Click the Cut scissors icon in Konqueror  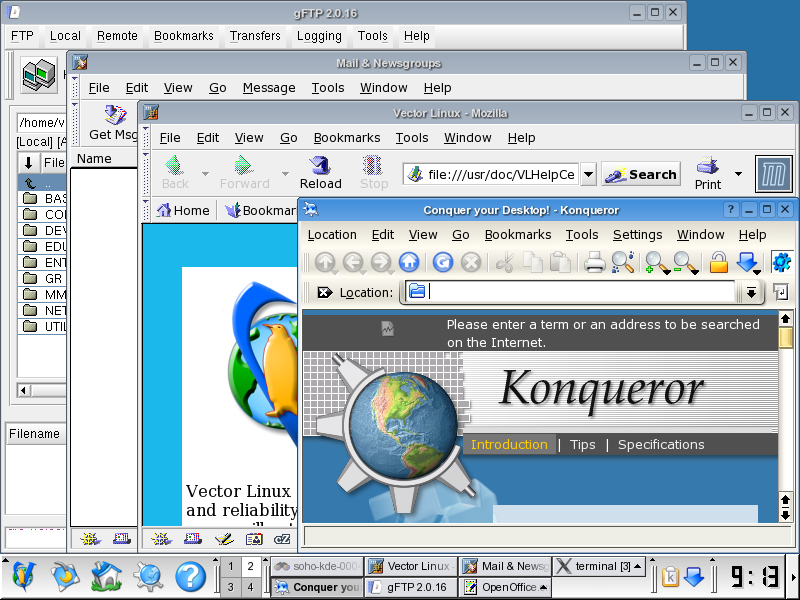point(505,263)
